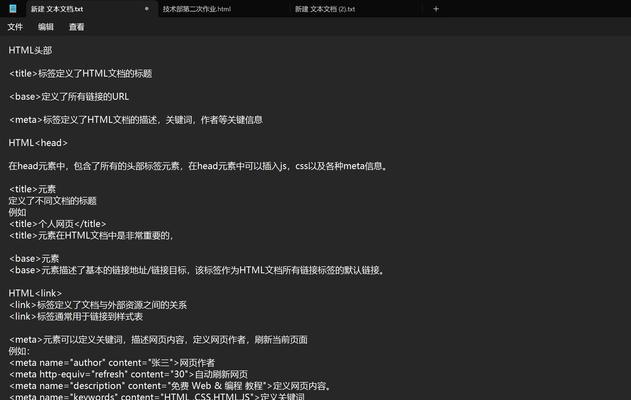Click line <base>元素描述了基本的链接地址
Screen dimensions: 631x400
pos(197,270)
